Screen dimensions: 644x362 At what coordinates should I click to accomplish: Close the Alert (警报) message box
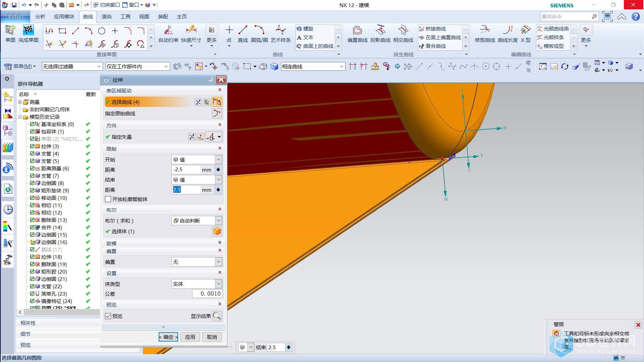(638, 325)
